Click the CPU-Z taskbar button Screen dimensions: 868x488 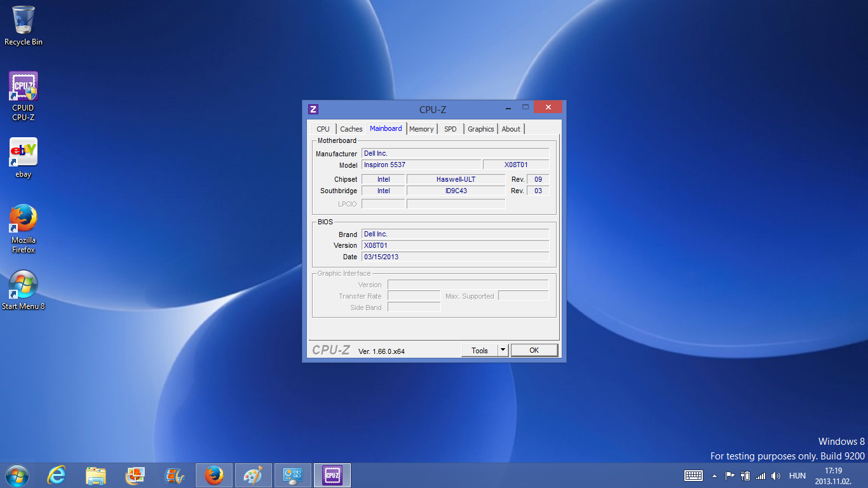(332, 475)
